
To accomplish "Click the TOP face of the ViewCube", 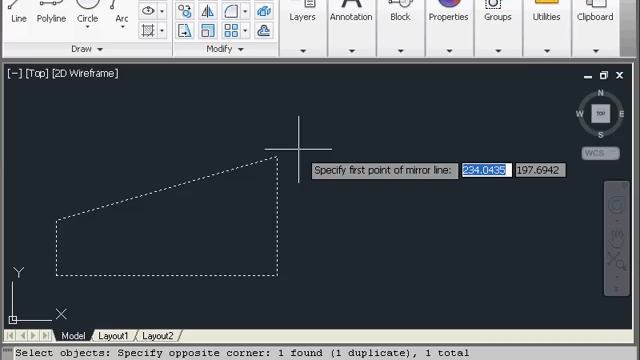I will coord(600,113).
